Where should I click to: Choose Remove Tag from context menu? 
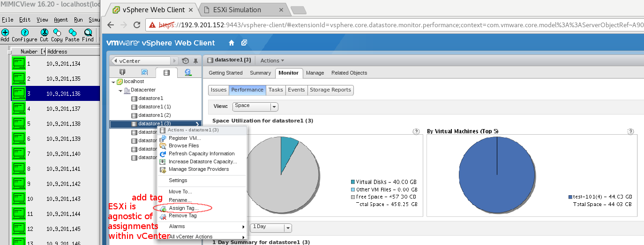[182, 215]
